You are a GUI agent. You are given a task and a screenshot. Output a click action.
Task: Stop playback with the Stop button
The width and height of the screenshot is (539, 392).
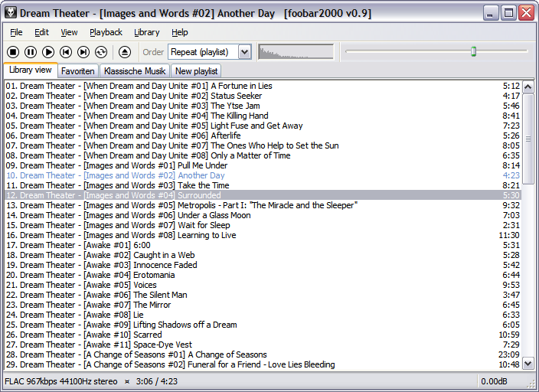(x=13, y=52)
